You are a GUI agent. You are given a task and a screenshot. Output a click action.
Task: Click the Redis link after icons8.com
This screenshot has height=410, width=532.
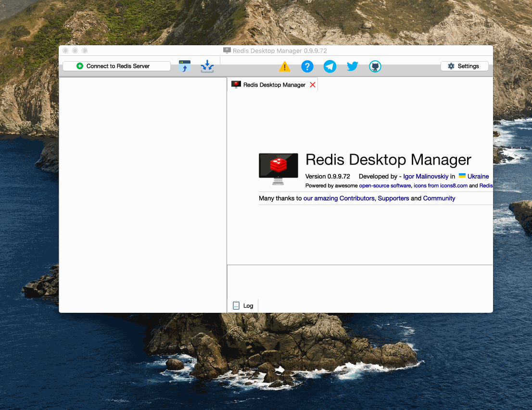[486, 186]
